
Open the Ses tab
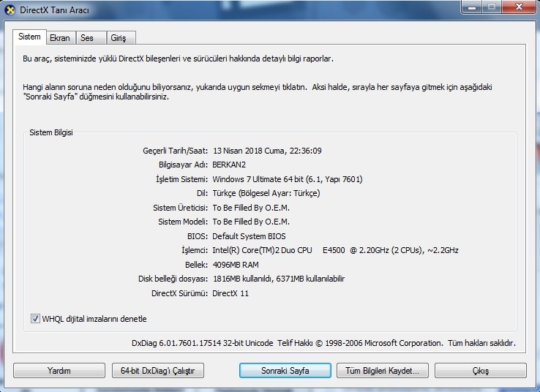(x=87, y=38)
